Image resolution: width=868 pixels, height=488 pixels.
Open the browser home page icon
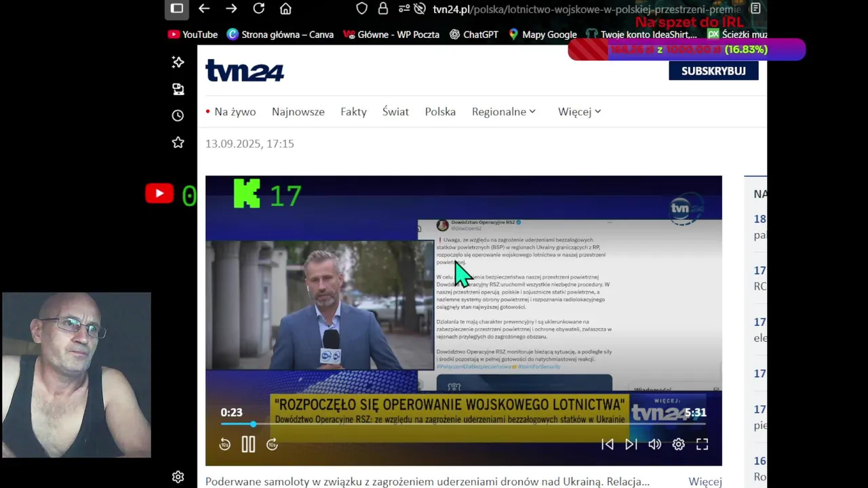285,9
